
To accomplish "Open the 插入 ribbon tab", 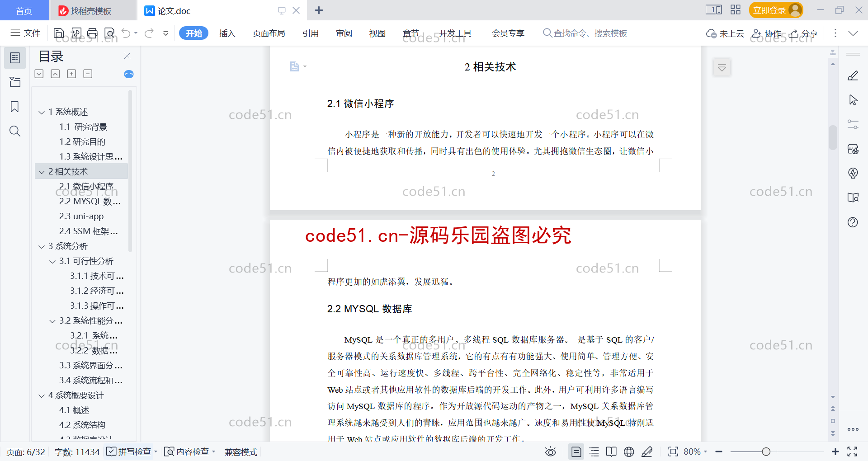I will pos(227,33).
